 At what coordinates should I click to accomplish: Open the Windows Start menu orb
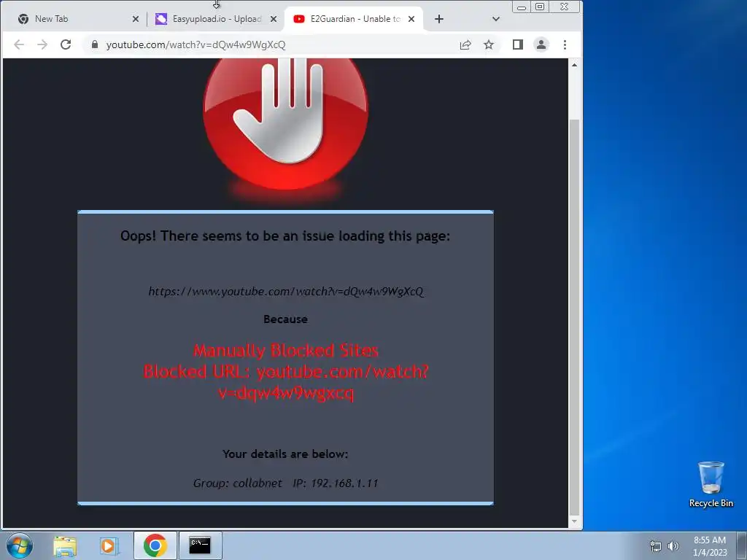coord(20,545)
